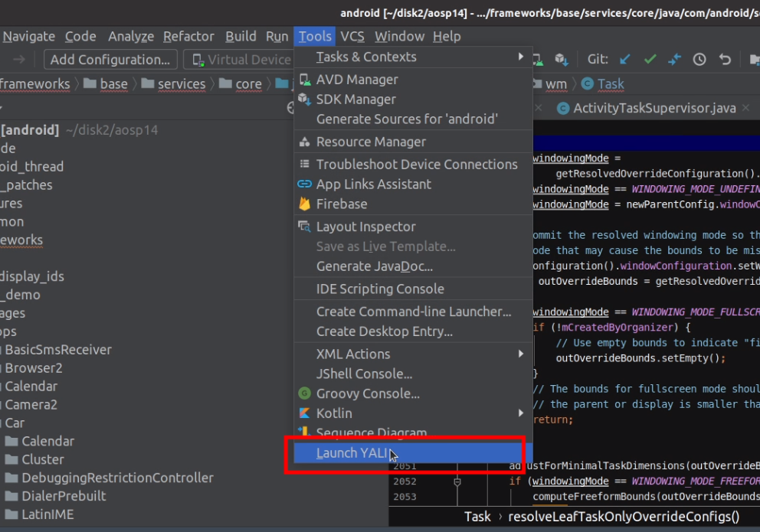The width and height of the screenshot is (760, 532).
Task: Open Git history clock icon
Action: [699, 59]
